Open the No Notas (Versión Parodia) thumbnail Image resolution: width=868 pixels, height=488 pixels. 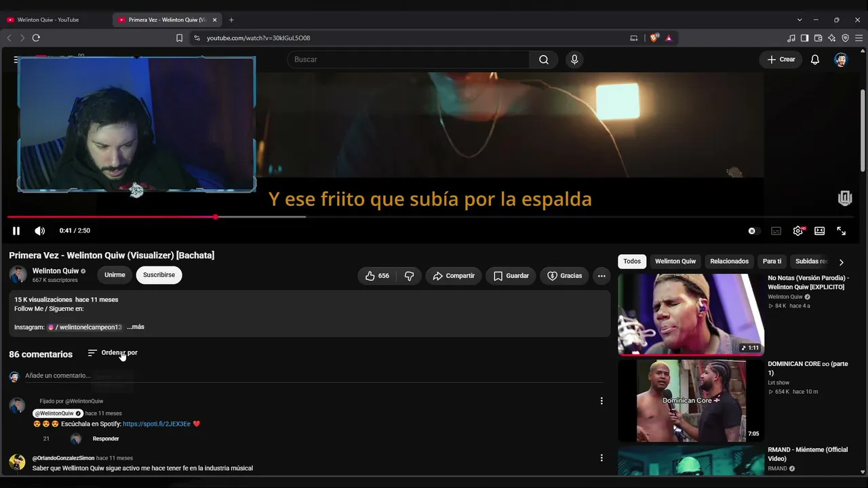(x=691, y=314)
